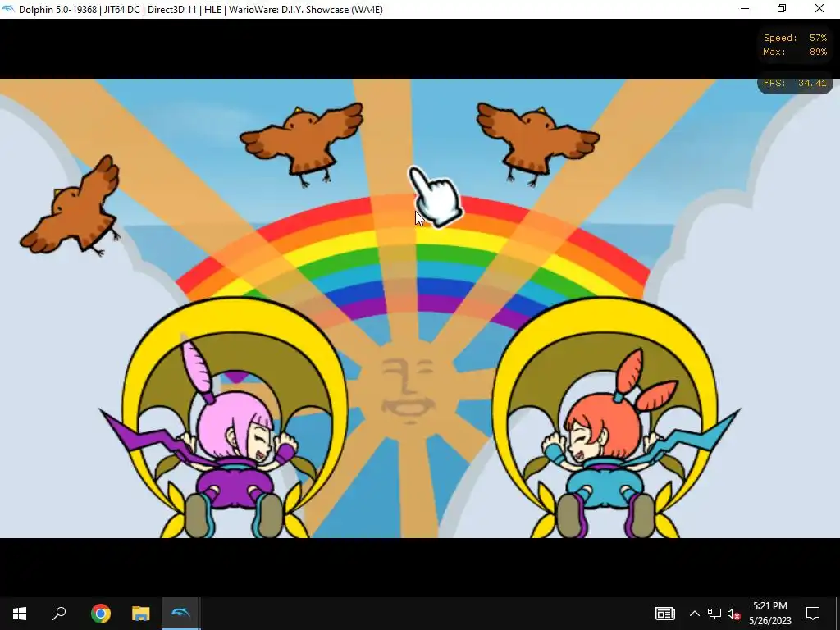The width and height of the screenshot is (840, 630).
Task: Click the bird at far left
Action: (x=71, y=208)
